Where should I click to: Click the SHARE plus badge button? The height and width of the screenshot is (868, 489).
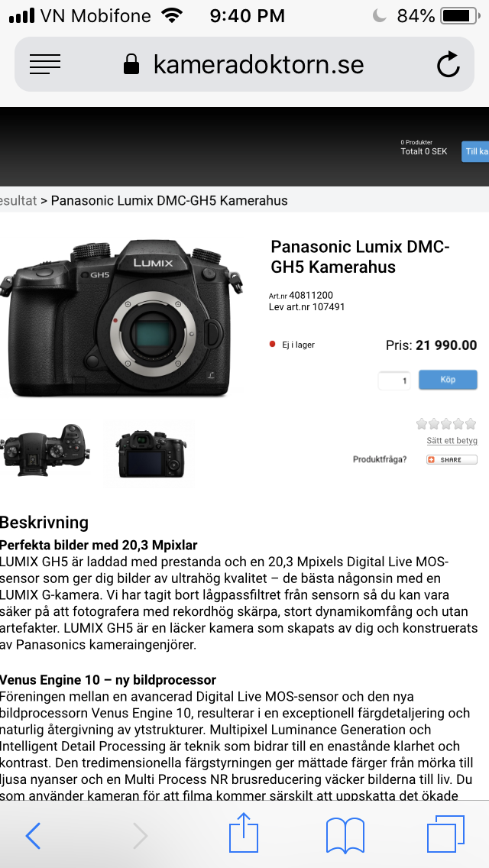tap(452, 459)
